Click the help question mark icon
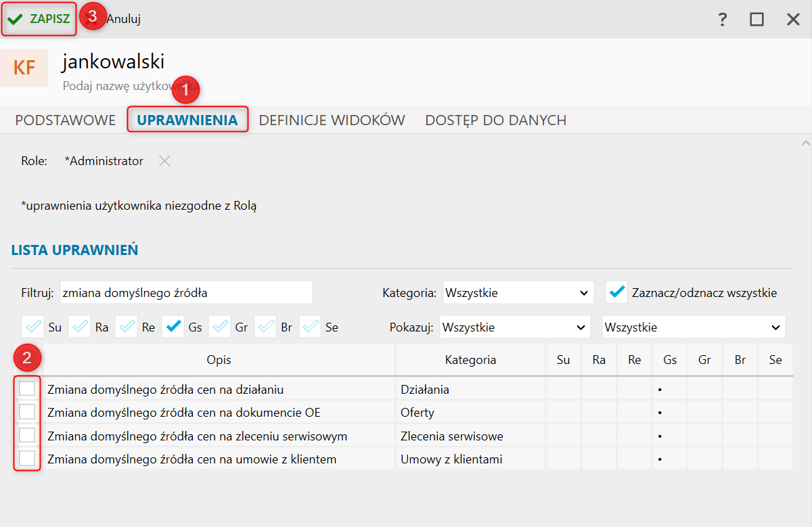Viewport: 812px width, 527px height. tap(723, 19)
